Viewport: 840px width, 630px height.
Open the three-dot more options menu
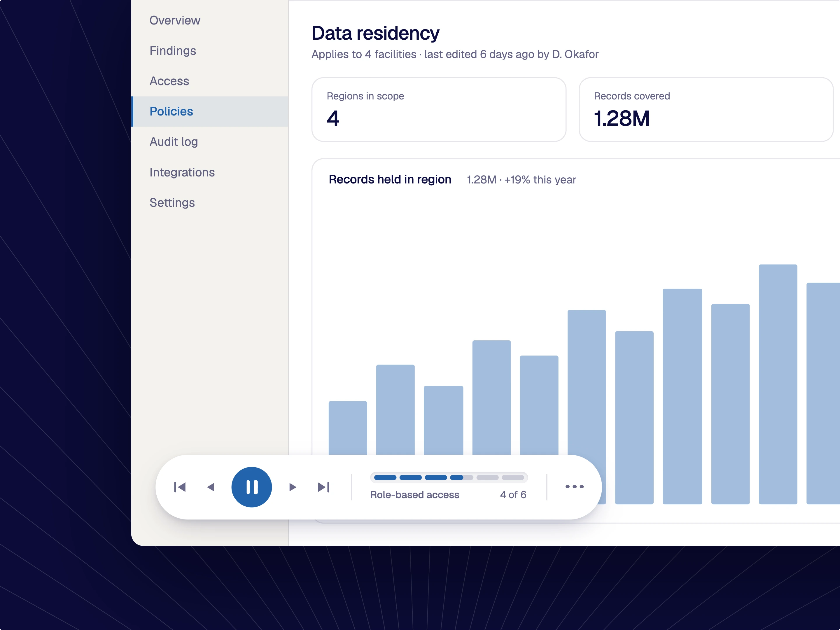(575, 487)
